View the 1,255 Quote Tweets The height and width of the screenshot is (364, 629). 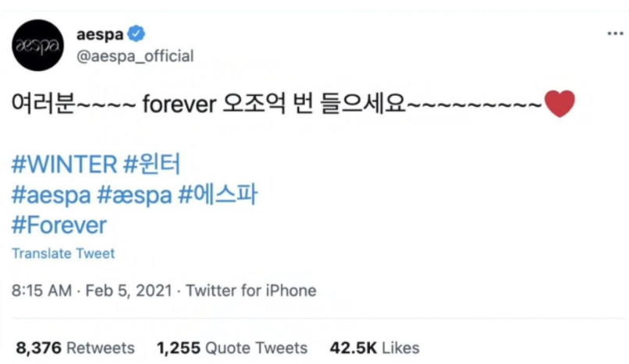click(x=232, y=348)
